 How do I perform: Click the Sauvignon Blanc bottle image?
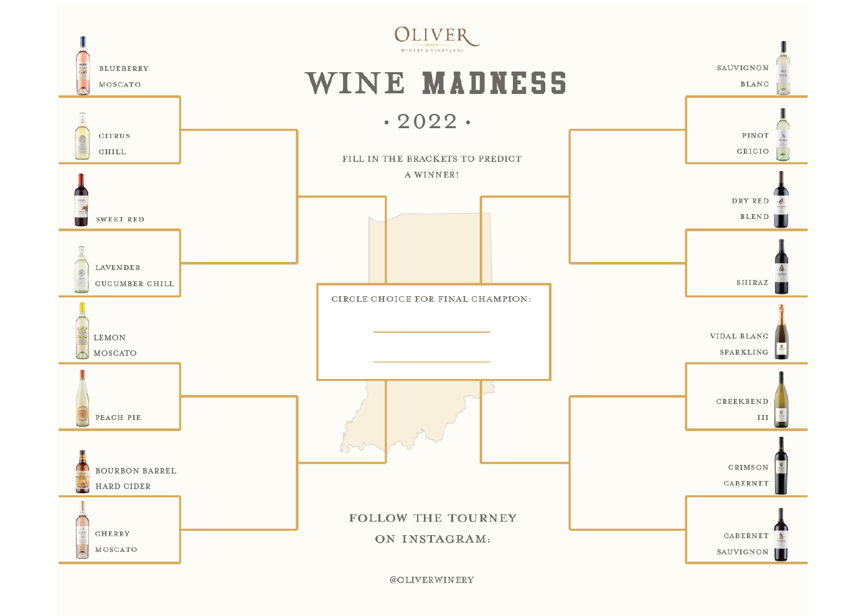coord(783,68)
